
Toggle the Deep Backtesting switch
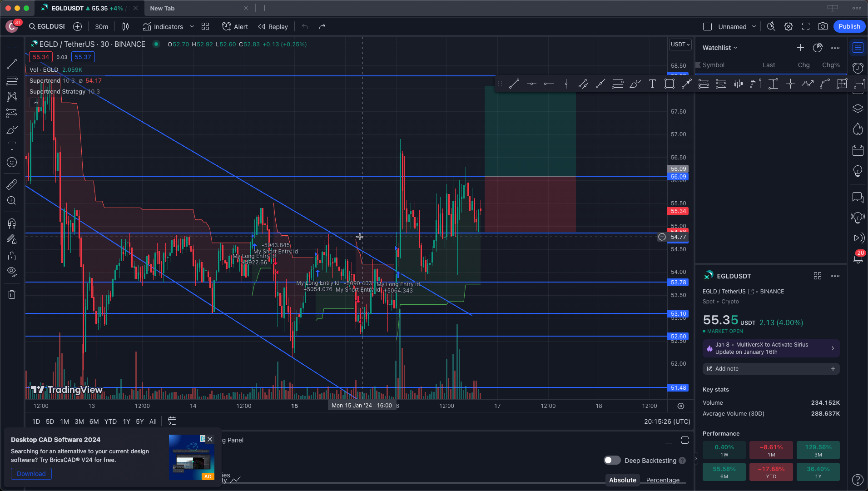pos(612,460)
